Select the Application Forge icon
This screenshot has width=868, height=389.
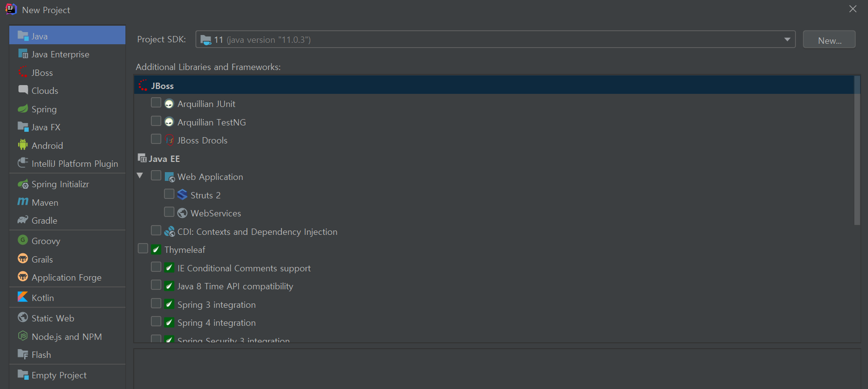tap(23, 277)
